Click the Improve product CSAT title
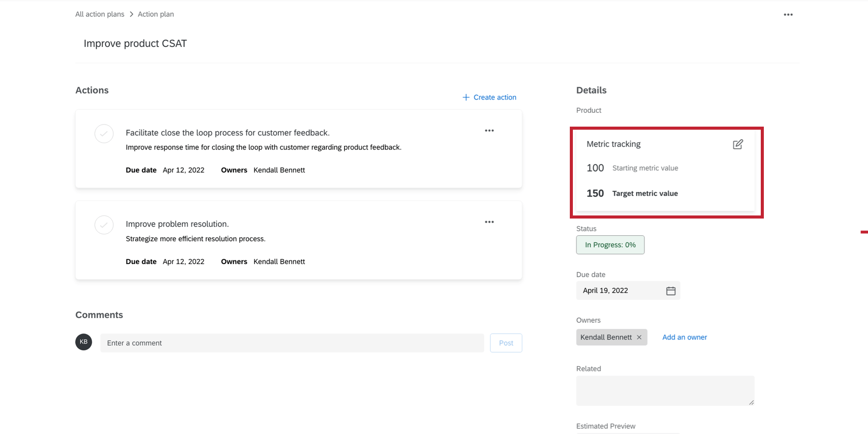Screen dimensions: 868x434 coord(135,44)
